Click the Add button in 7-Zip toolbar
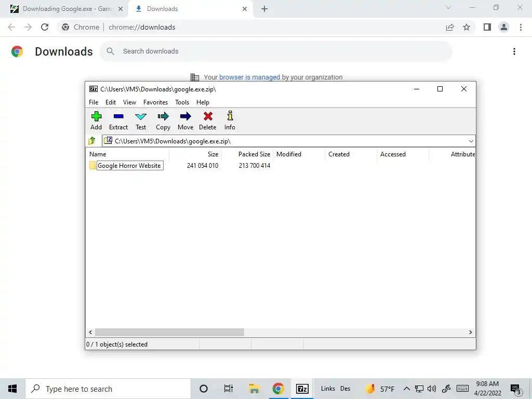532x399 pixels. coord(96,121)
